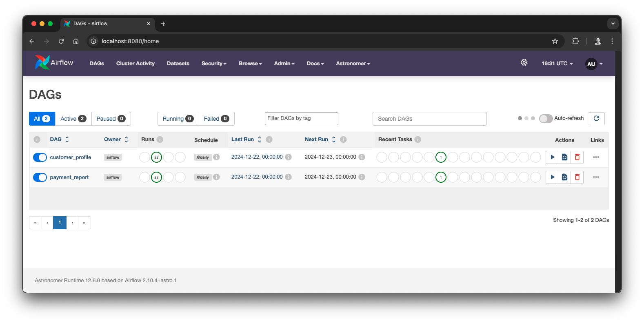This screenshot has width=644, height=323.
Task: Enable the Auto-refresh switch
Action: coord(546,118)
